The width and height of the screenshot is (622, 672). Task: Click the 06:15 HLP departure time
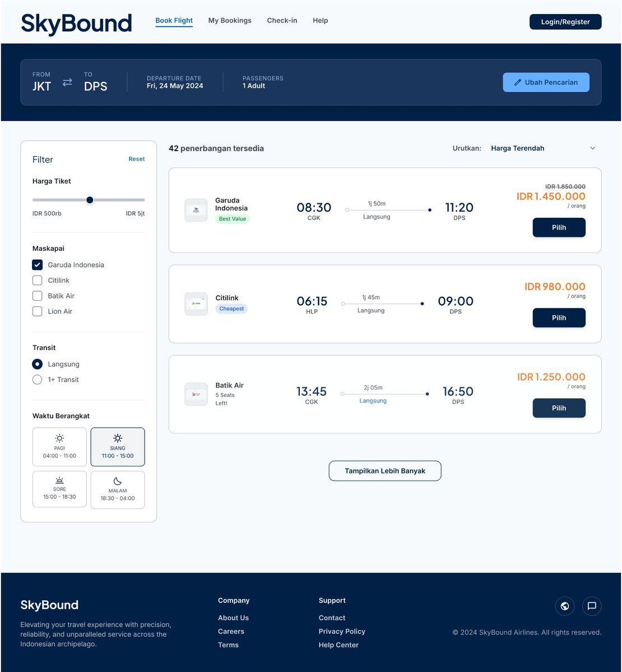312,305
